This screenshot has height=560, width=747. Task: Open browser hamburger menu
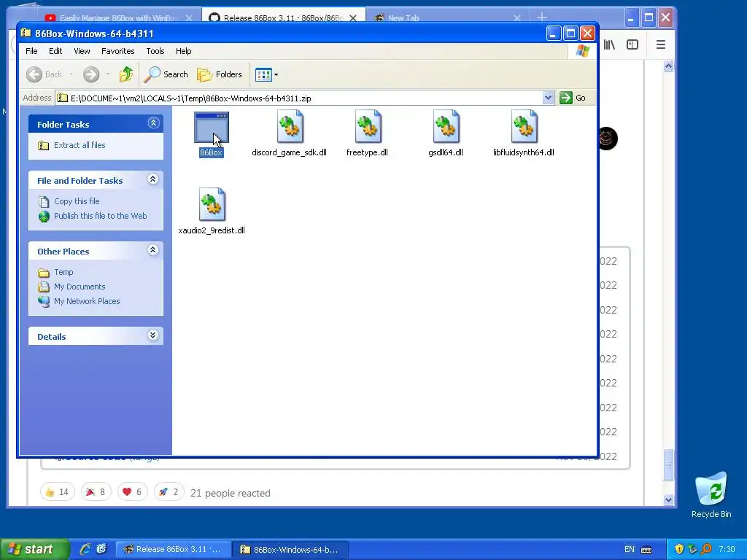click(661, 44)
